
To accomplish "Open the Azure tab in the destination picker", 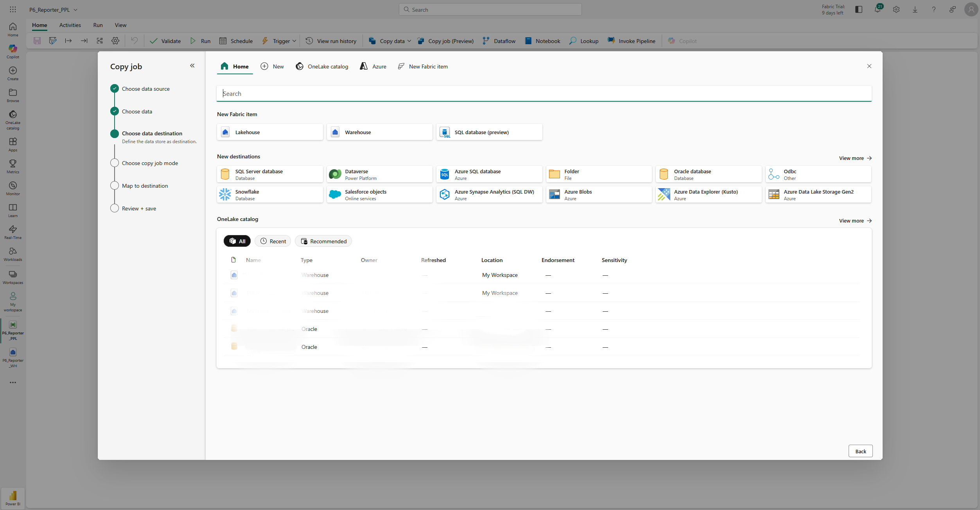I will coord(372,66).
